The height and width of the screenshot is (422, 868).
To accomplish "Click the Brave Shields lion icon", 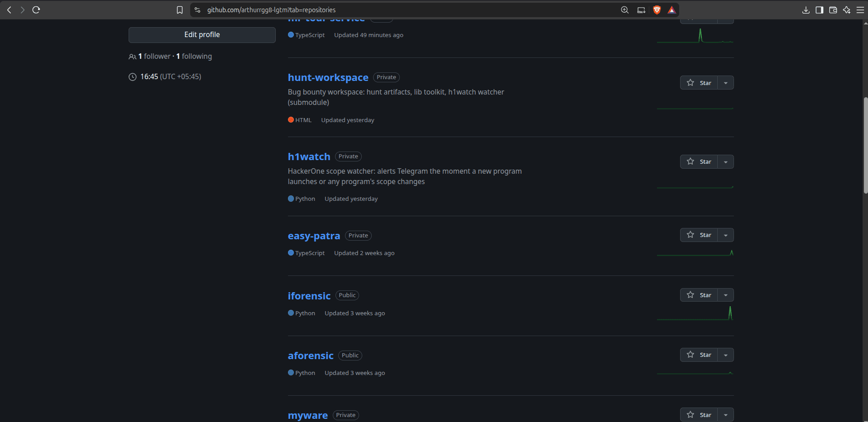I will pyautogui.click(x=657, y=10).
